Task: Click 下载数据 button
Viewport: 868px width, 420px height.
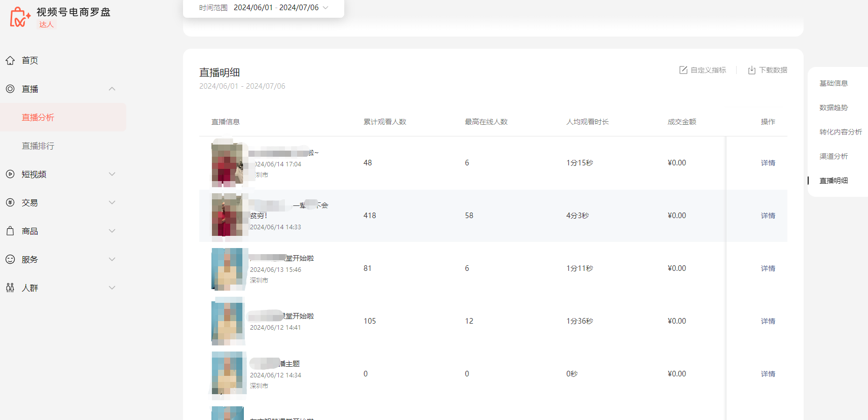Action: pyautogui.click(x=768, y=70)
